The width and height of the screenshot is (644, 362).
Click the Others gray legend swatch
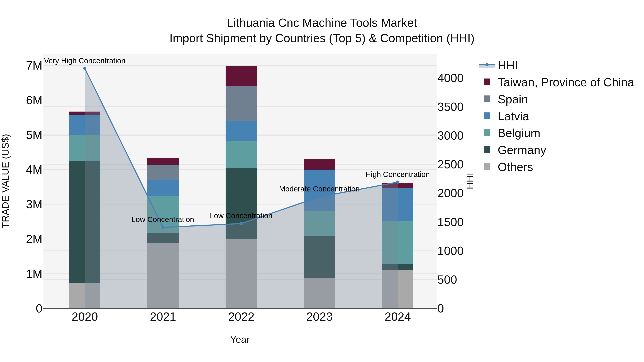point(487,166)
